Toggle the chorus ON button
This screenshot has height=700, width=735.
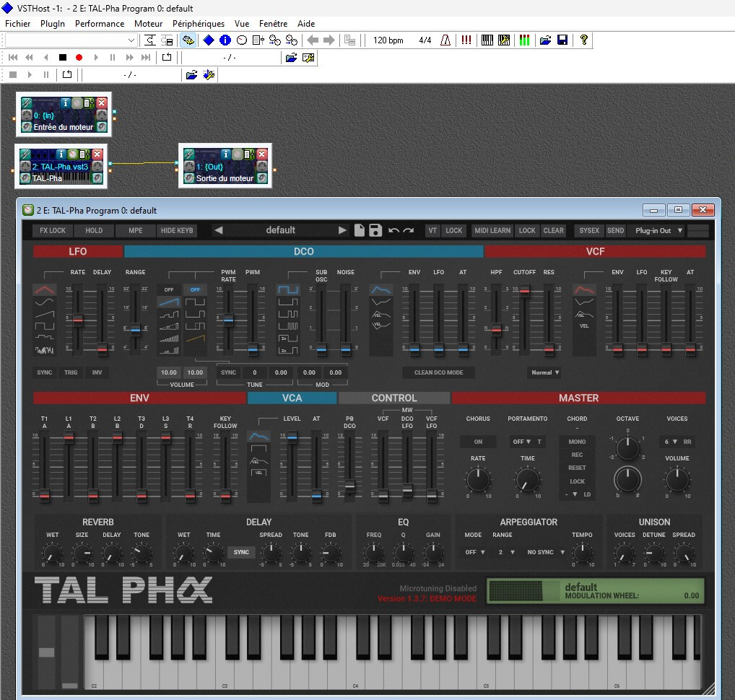[x=478, y=442]
